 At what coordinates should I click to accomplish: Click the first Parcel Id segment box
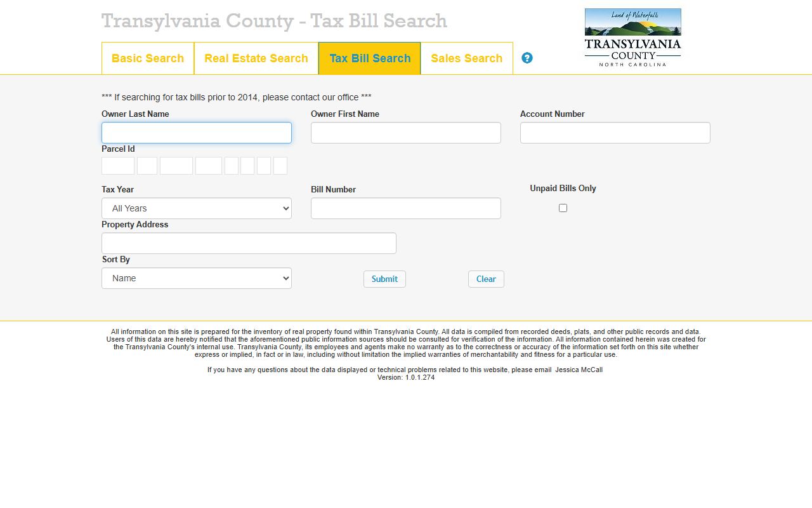pyautogui.click(x=118, y=166)
